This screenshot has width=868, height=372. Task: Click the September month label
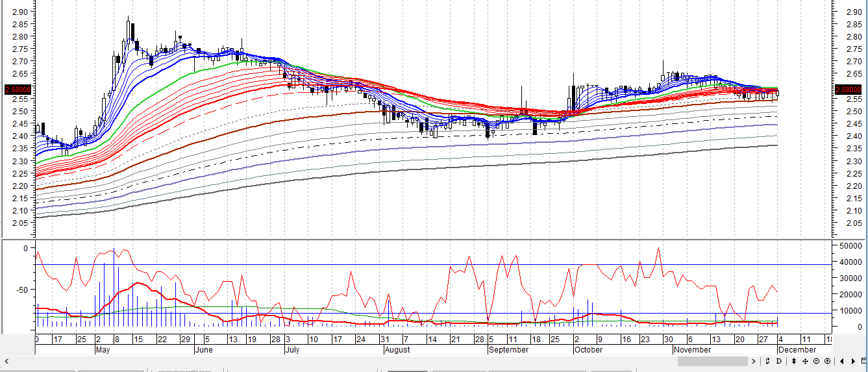(508, 349)
